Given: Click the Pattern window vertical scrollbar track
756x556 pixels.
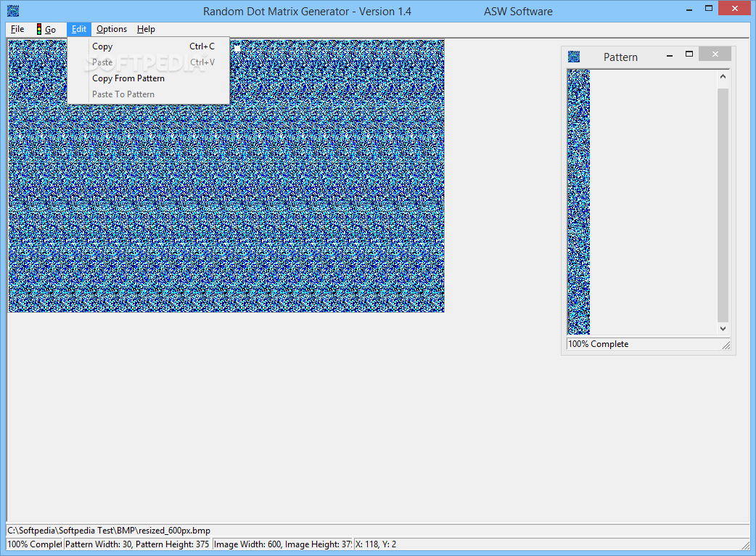Looking at the screenshot, I should 723,205.
